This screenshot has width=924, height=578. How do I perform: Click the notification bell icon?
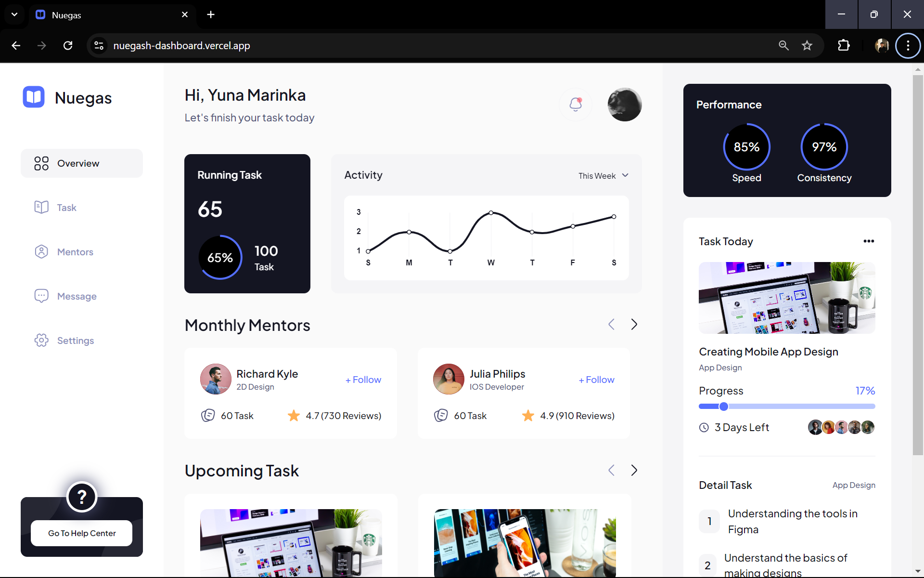(576, 104)
